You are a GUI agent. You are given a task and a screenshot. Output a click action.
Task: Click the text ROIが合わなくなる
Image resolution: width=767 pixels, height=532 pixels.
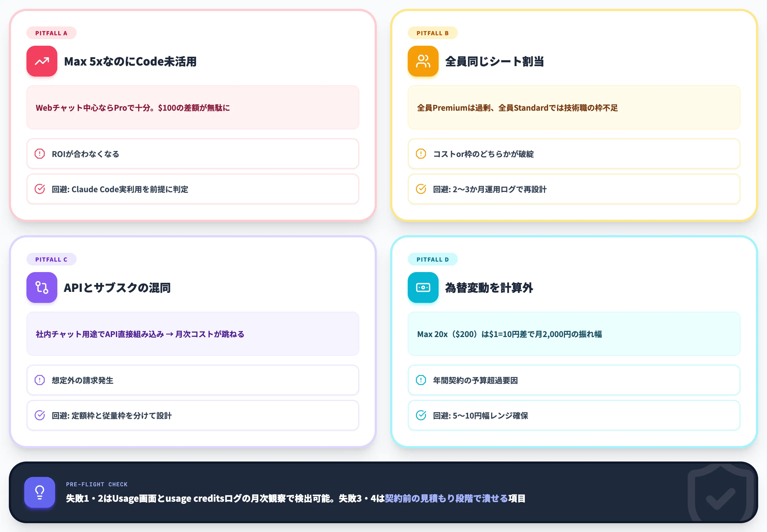85,154
